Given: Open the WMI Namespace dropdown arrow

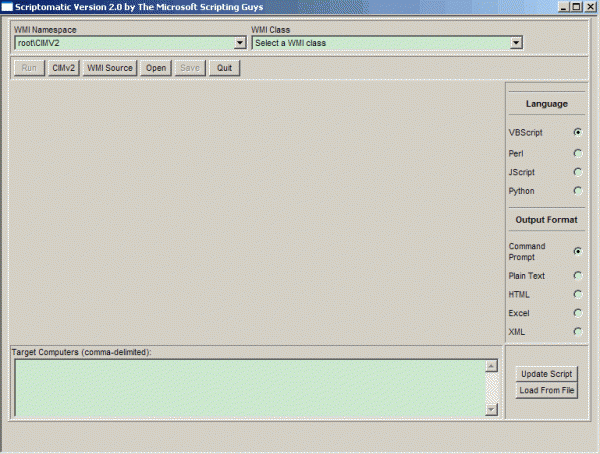Looking at the screenshot, I should (240, 43).
